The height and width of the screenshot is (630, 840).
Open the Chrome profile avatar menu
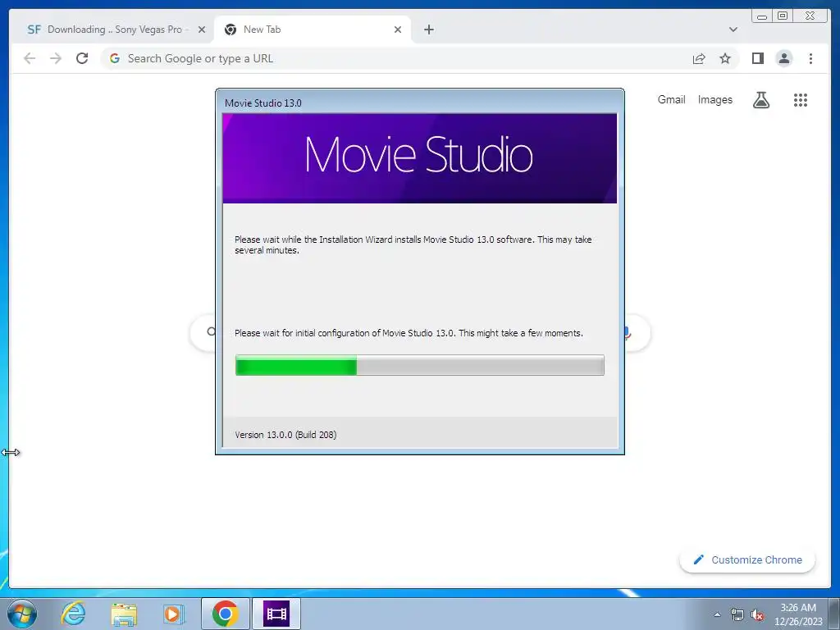783,58
